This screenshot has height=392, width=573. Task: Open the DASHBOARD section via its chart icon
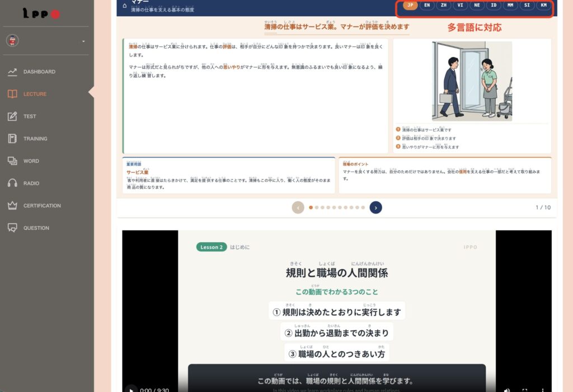12,72
